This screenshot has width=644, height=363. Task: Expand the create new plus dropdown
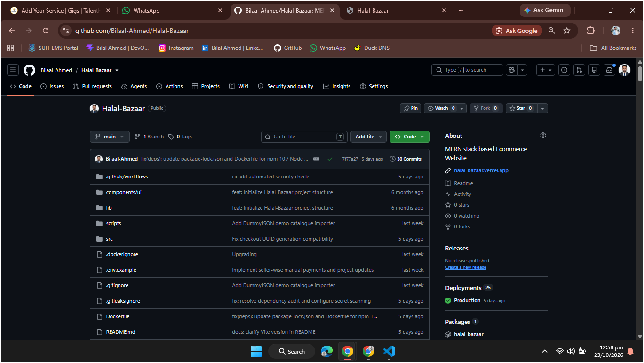coord(546,70)
